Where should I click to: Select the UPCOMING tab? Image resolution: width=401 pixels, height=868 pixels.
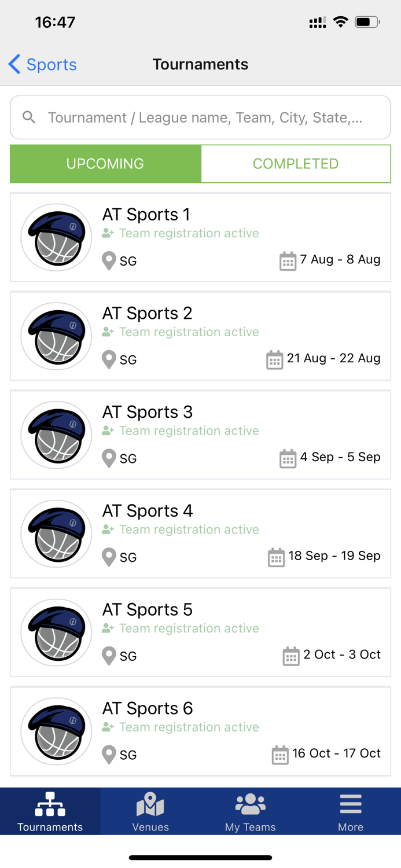105,164
